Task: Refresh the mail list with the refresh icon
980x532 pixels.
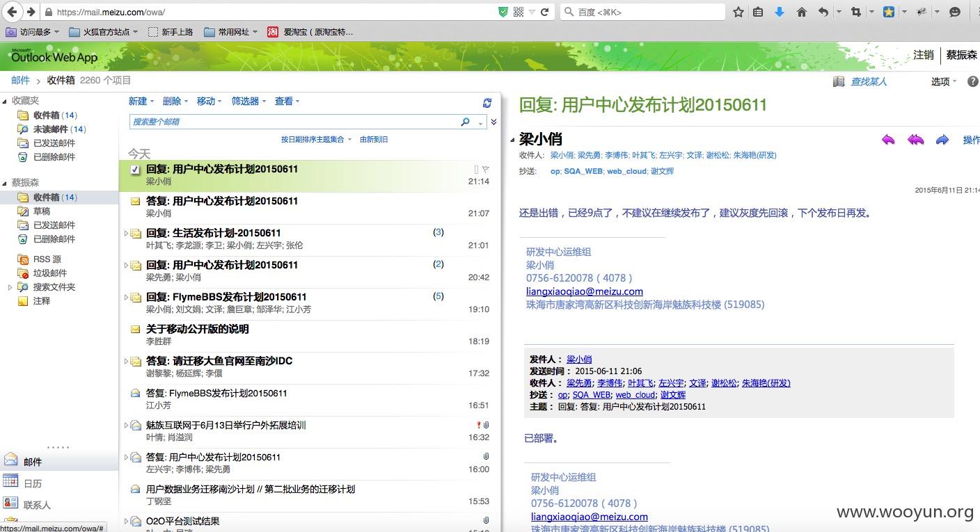Action: (x=487, y=103)
